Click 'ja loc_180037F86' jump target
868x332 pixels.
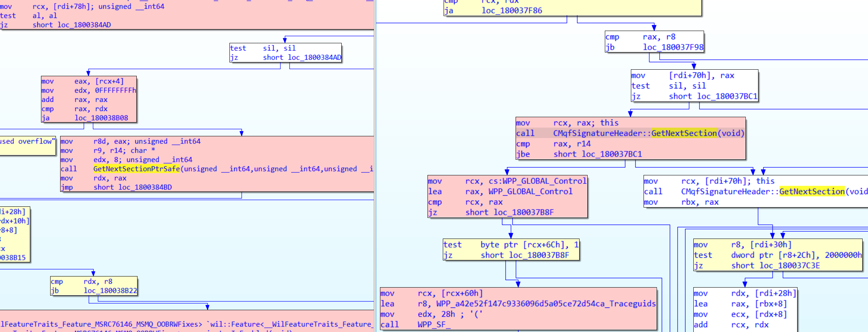(x=512, y=11)
